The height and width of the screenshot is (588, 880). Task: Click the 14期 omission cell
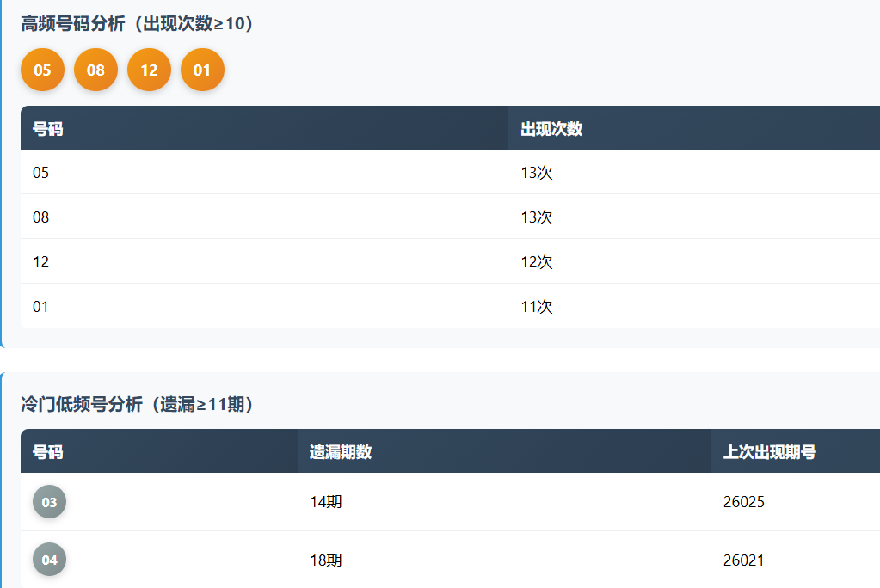[x=326, y=502]
